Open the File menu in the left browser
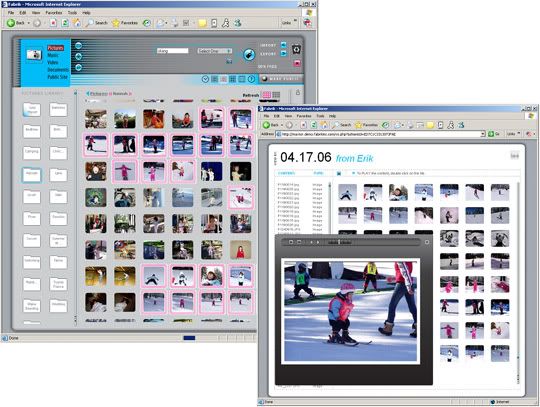The height and width of the screenshot is (407, 540). pos(11,13)
